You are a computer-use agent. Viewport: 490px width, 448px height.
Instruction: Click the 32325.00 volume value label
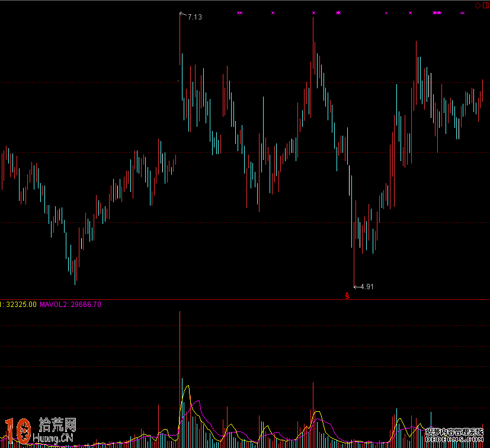point(20,305)
